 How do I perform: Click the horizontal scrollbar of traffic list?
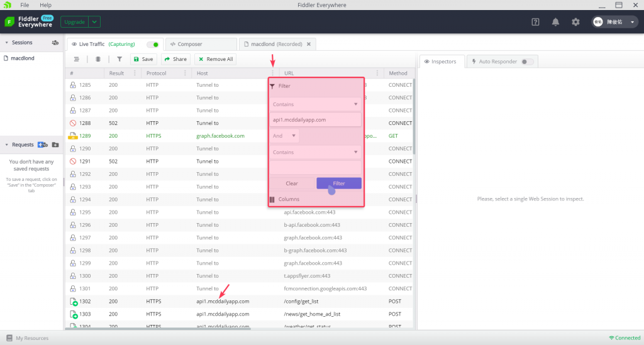tap(158, 329)
